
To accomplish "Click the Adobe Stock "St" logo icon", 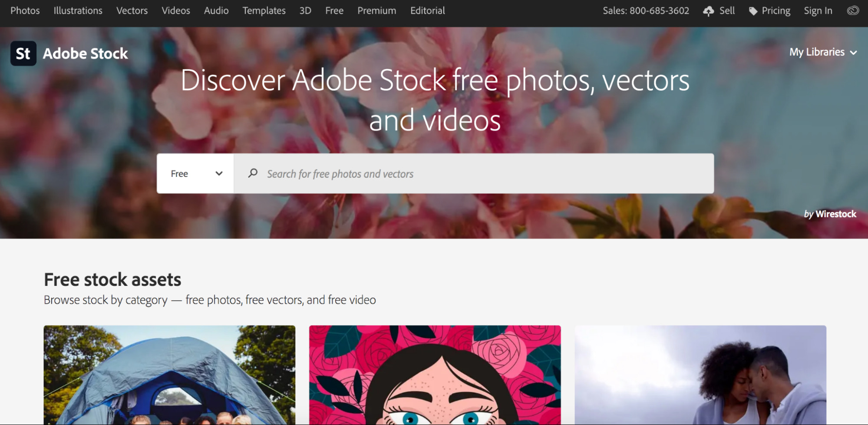I will point(23,53).
